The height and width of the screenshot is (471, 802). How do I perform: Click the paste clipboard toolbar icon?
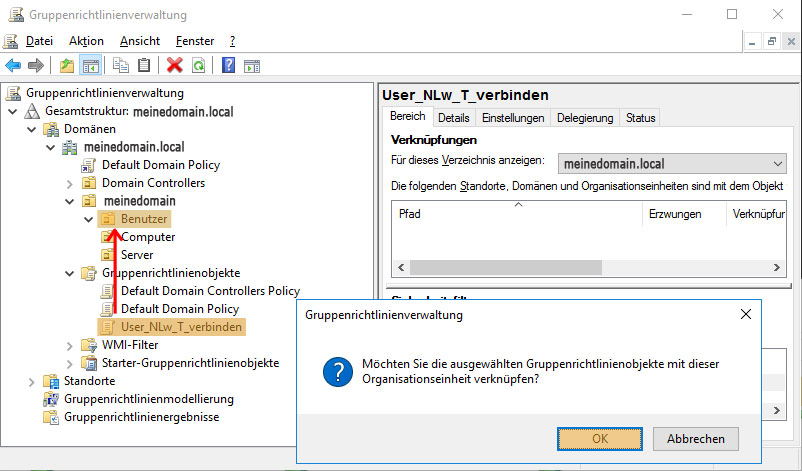144,66
